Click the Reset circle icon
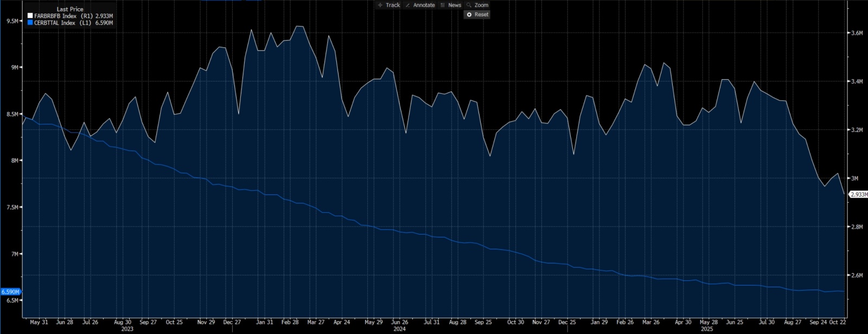The width and height of the screenshot is (868, 334). [469, 15]
